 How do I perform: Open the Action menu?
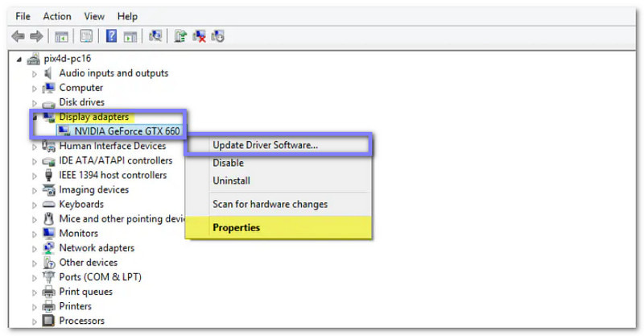tap(57, 16)
